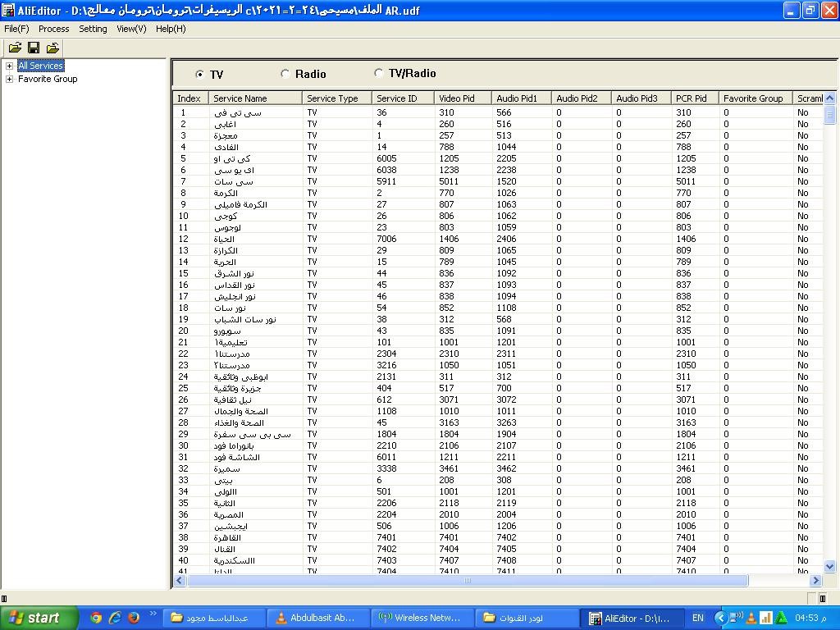Switch to Wireless Network taskbar window
Image resolution: width=840 pixels, height=630 pixels.
pyautogui.click(x=419, y=618)
